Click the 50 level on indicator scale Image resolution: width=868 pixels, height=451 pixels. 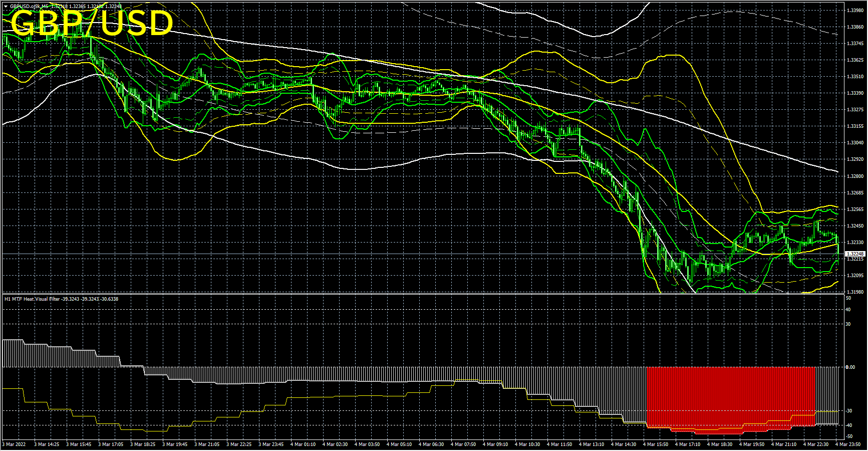click(x=848, y=298)
